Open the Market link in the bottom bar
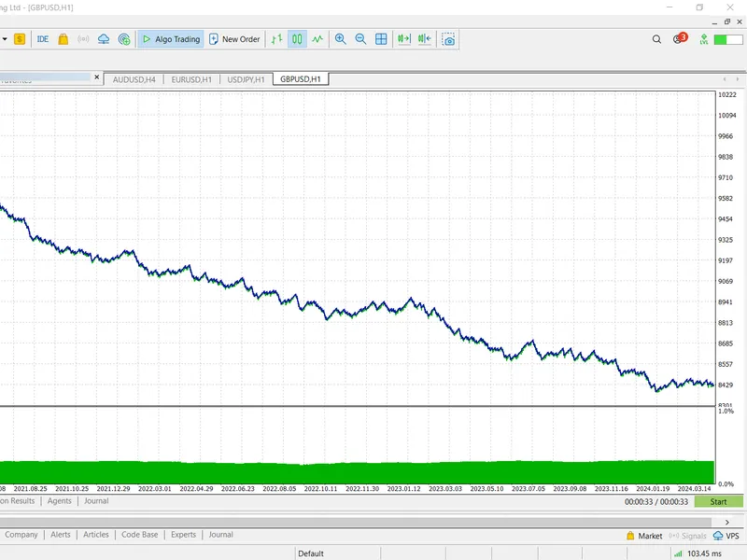Screen dimensions: 747x560 [644, 536]
